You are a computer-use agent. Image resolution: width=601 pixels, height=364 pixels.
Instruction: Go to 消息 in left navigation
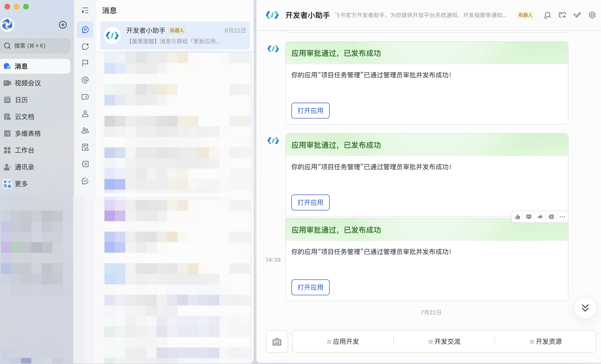35,66
